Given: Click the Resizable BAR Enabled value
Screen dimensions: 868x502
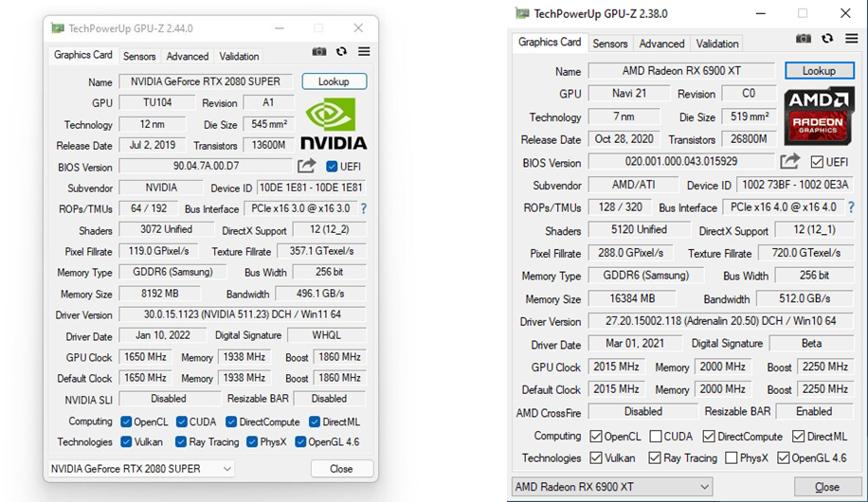Looking at the screenshot, I should coord(814,411).
